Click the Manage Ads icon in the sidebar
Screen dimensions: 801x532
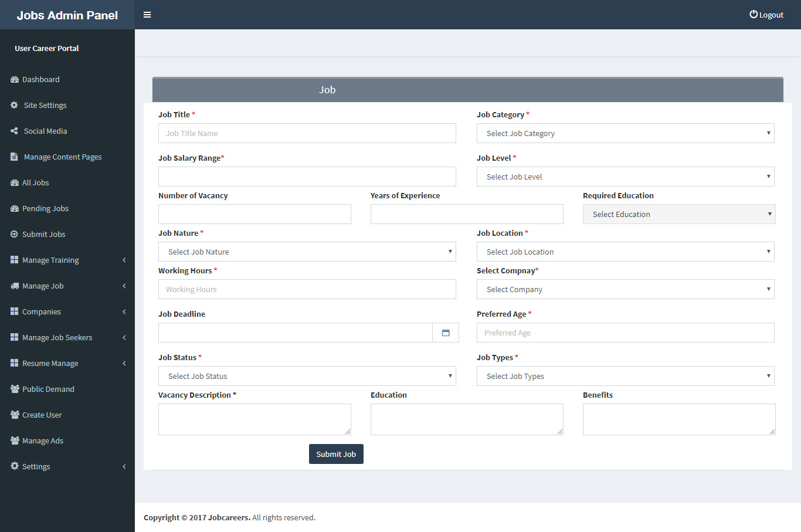[x=13, y=440]
